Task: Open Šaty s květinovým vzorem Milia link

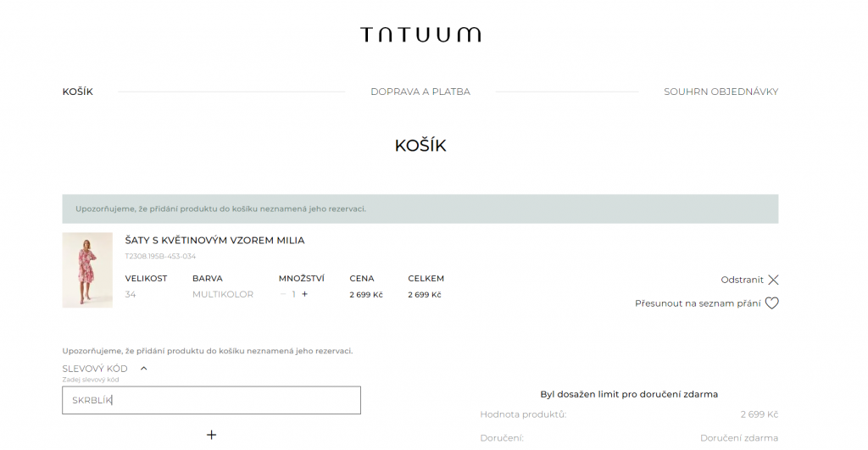Action: (x=214, y=240)
